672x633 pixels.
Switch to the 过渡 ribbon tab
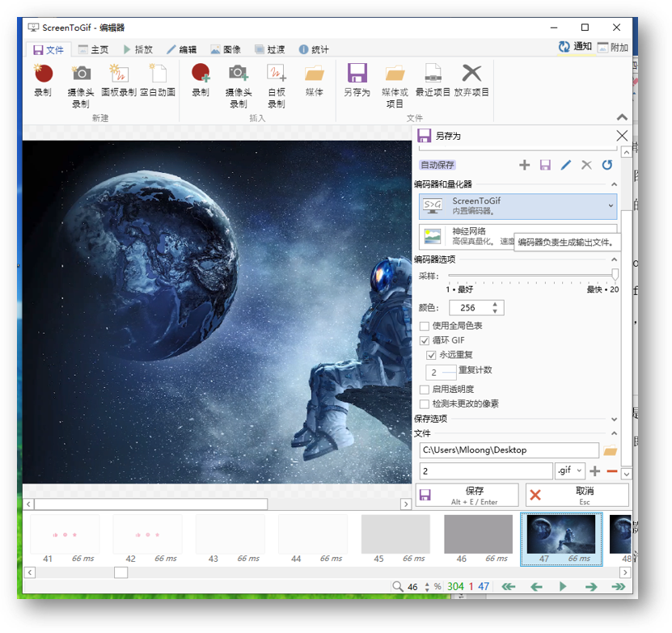coord(269,49)
